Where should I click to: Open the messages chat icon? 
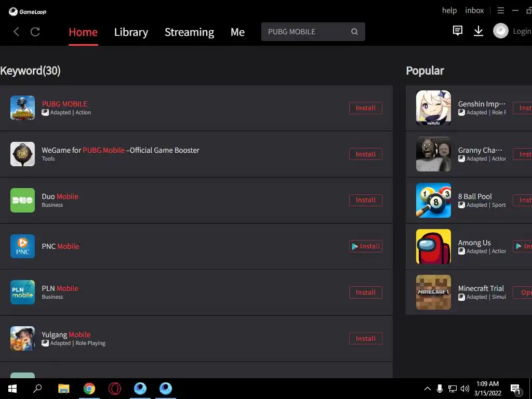pos(458,31)
